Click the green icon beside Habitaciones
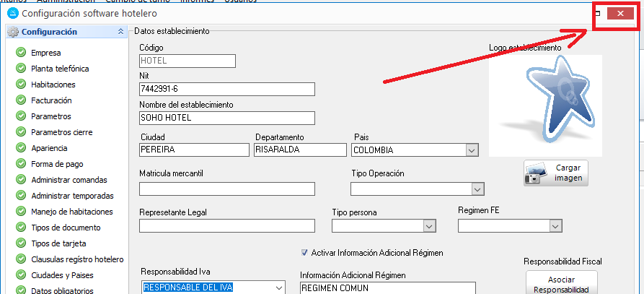Image resolution: width=644 pixels, height=294 pixels. (x=20, y=85)
